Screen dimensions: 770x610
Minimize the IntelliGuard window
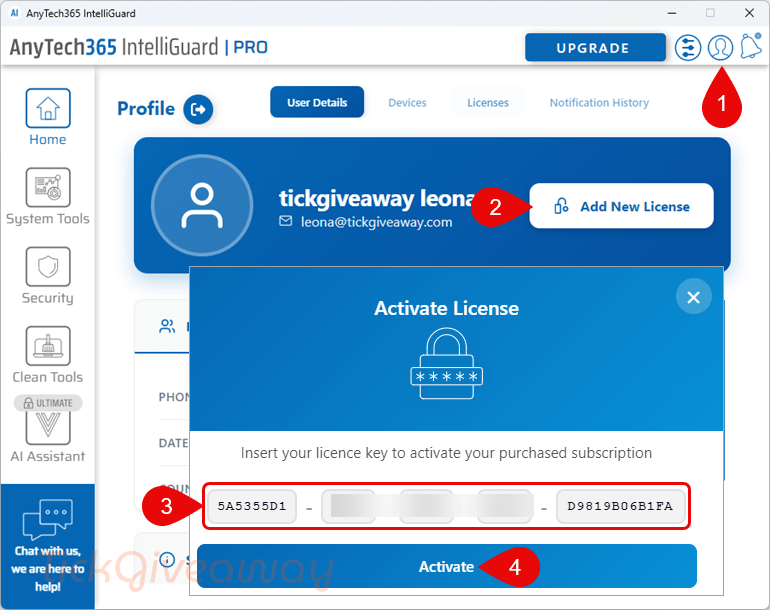[672, 13]
